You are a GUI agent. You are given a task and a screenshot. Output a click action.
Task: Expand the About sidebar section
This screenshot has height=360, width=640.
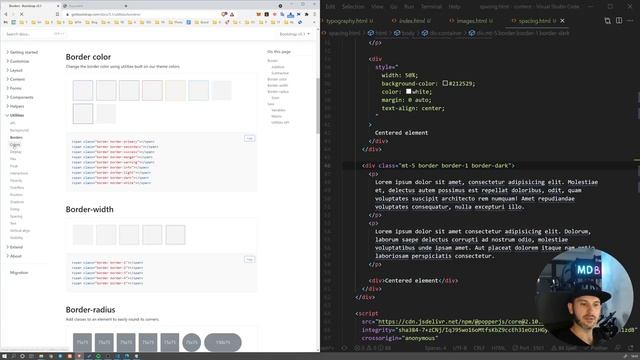click(x=14, y=256)
